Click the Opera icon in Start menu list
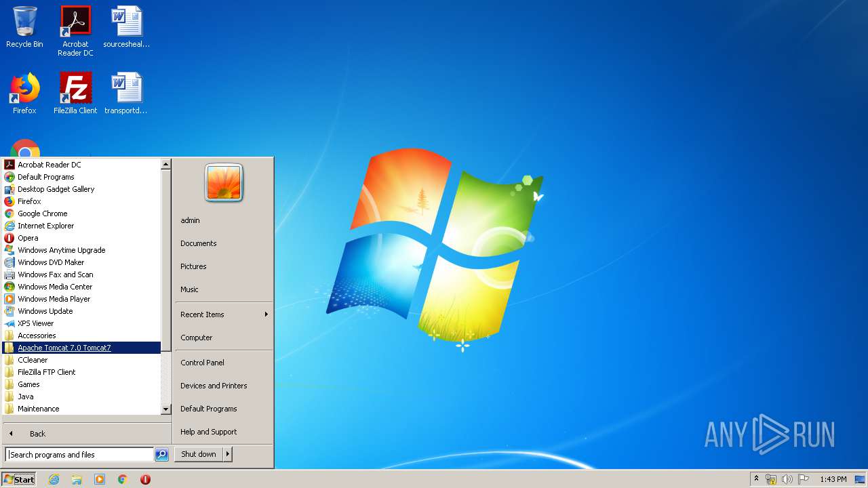The image size is (868, 488). [x=9, y=238]
